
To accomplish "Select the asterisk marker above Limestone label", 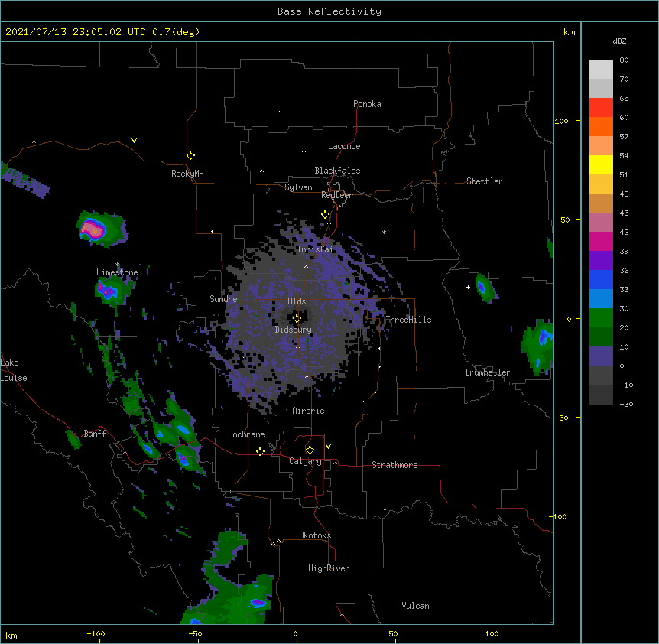I will 118,265.
